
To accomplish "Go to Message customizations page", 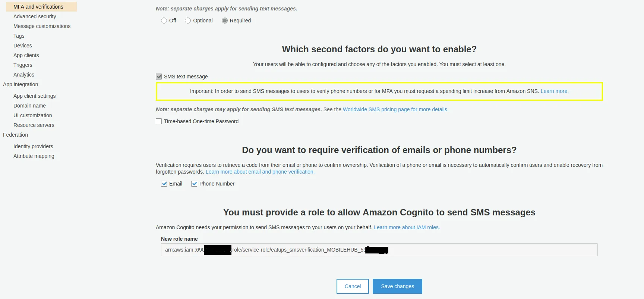I will tap(42, 26).
